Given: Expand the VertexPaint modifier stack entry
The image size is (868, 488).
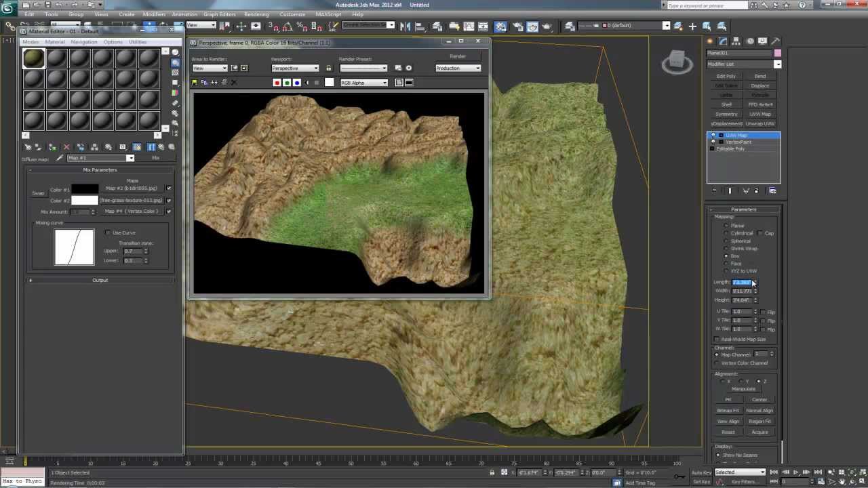Looking at the screenshot, I should tap(719, 142).
